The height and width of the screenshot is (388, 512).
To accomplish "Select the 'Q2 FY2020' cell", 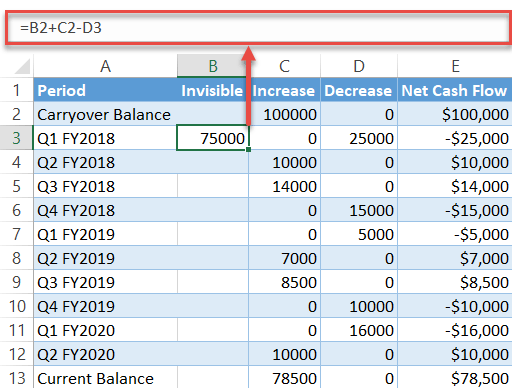I will (x=105, y=354).
